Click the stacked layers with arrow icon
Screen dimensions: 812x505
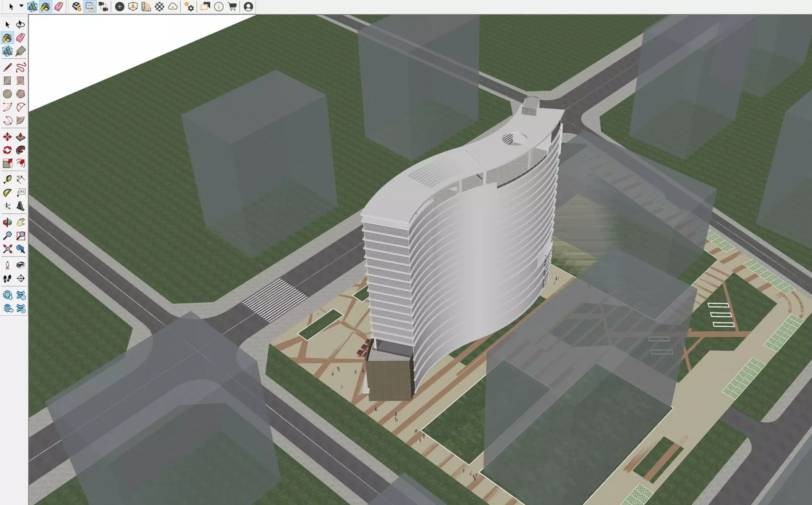(x=7, y=308)
